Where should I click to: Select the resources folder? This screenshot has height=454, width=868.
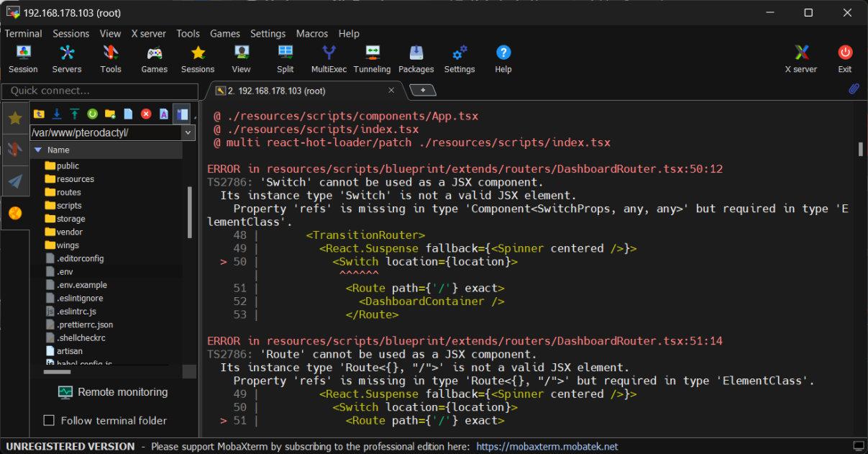(70, 179)
